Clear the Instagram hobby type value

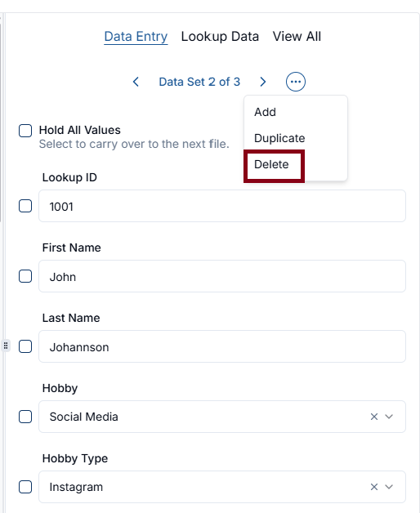374,487
